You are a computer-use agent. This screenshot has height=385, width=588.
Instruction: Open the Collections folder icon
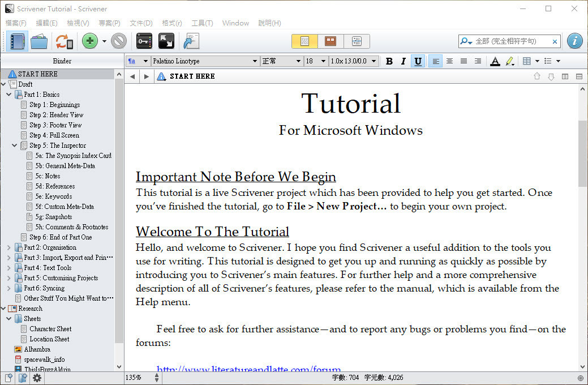point(39,41)
